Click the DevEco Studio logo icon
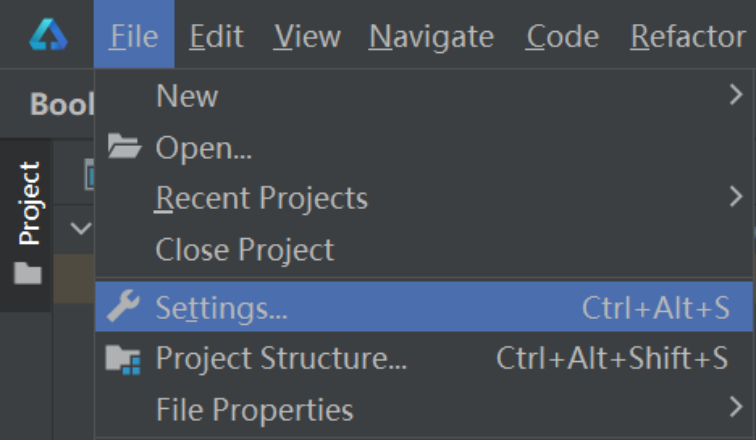 48,34
